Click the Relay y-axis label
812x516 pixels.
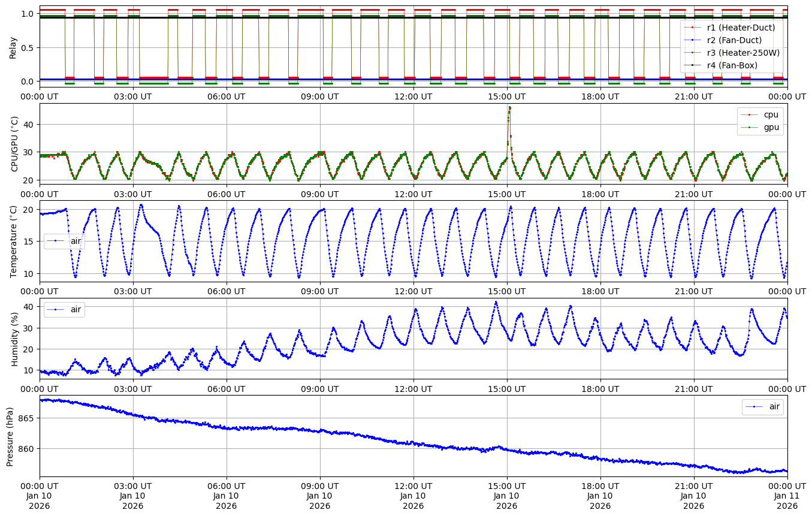[x=13, y=47]
